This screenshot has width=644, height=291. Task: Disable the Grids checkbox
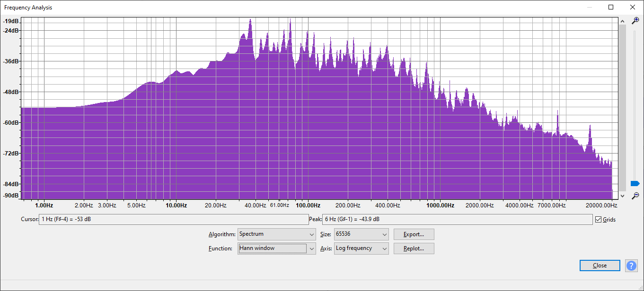coord(599,220)
